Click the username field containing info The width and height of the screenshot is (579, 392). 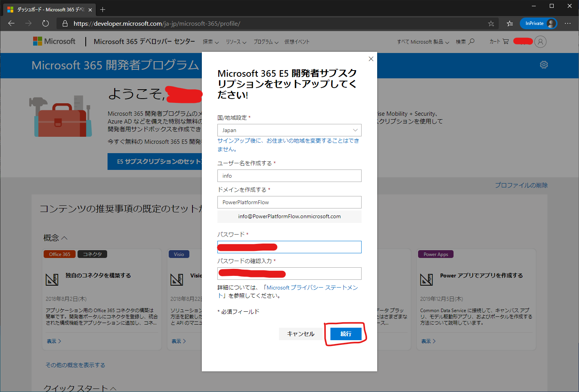point(289,176)
